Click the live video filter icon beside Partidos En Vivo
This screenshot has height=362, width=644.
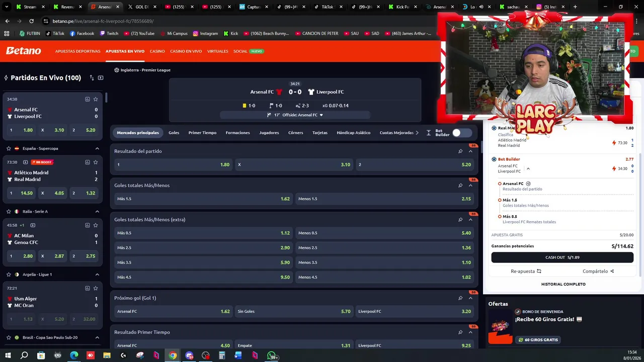(x=101, y=78)
